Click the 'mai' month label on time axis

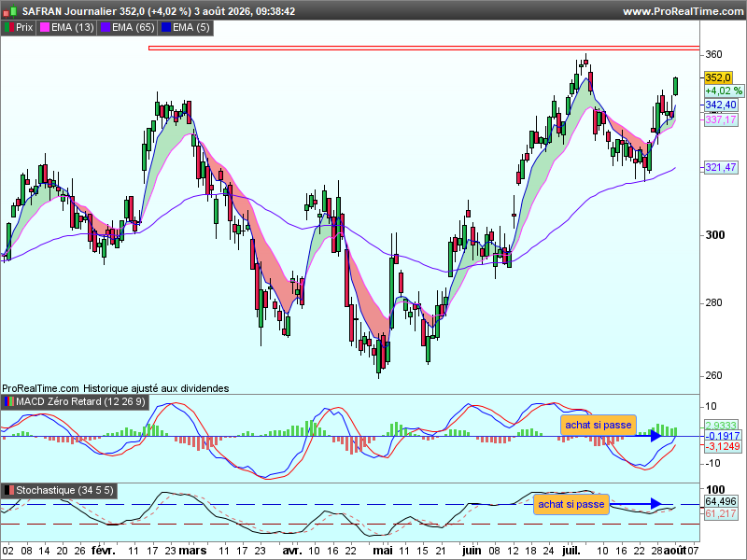click(x=383, y=551)
